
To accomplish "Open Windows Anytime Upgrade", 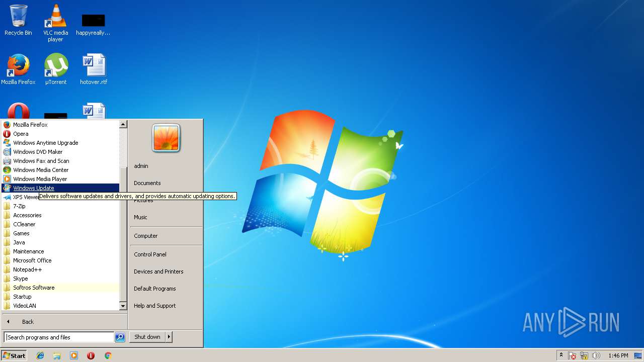I will [x=60, y=143].
